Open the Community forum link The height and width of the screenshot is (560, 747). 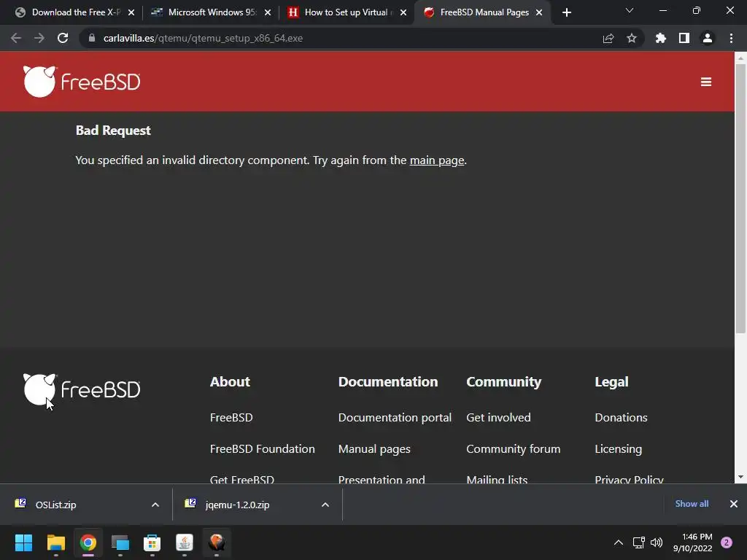coord(513,449)
